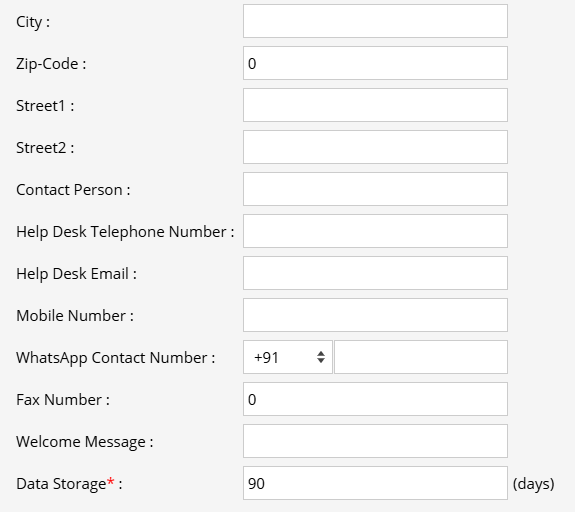
Task: Click the Help Desk Email label
Action: (76, 274)
